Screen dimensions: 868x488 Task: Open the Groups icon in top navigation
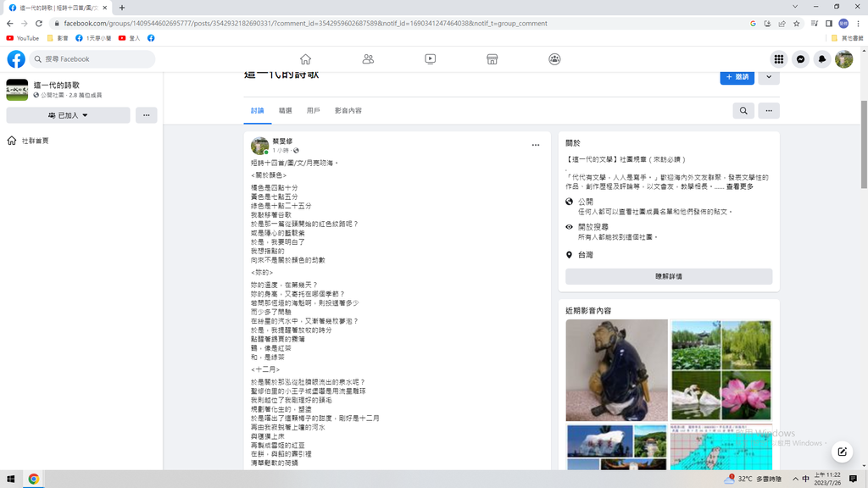554,59
